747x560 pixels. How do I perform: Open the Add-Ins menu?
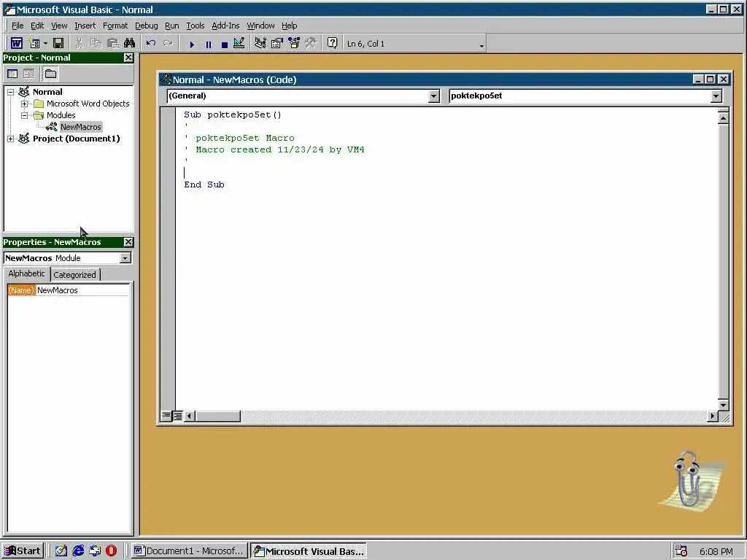(x=225, y=26)
